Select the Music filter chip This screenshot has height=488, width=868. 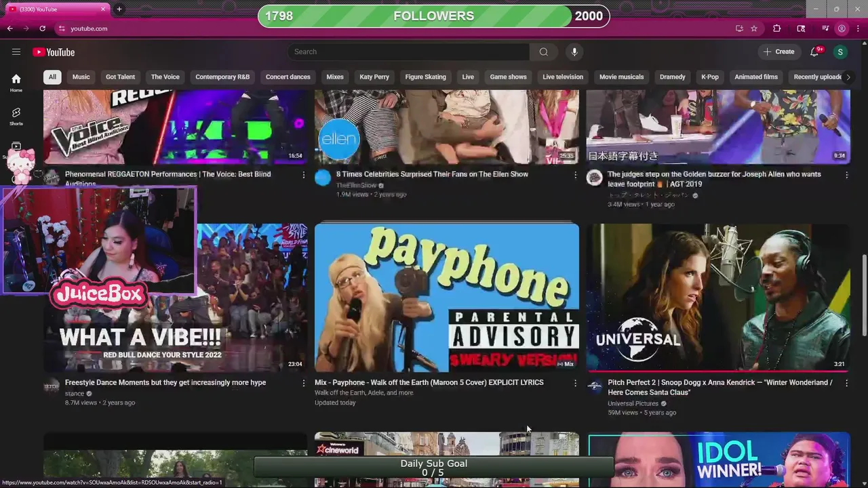coord(81,77)
